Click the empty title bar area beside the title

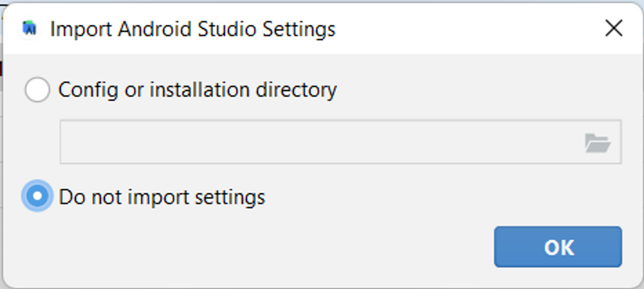click(x=468, y=29)
